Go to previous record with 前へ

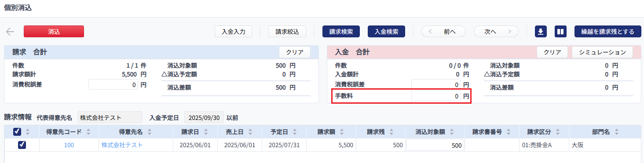pos(443,31)
